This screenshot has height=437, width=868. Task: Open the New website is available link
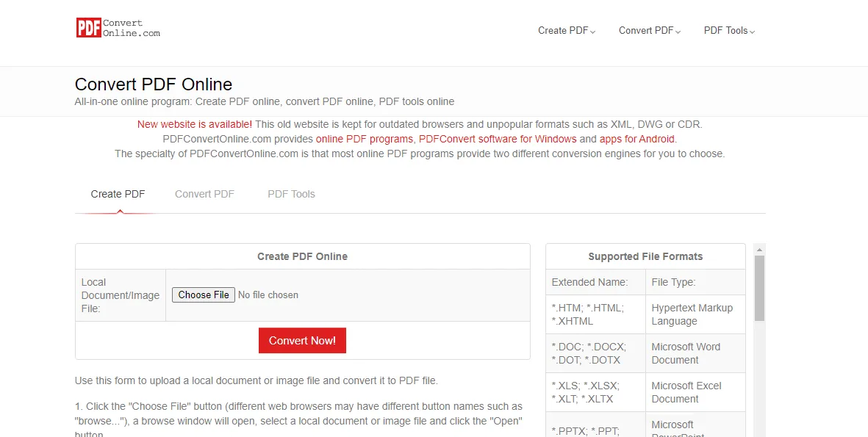pyautogui.click(x=194, y=123)
